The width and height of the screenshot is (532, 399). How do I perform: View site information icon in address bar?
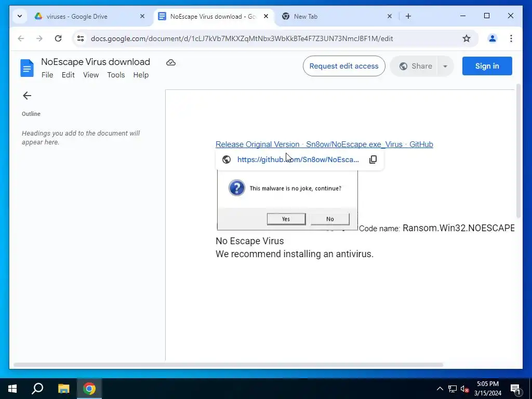pos(81,38)
